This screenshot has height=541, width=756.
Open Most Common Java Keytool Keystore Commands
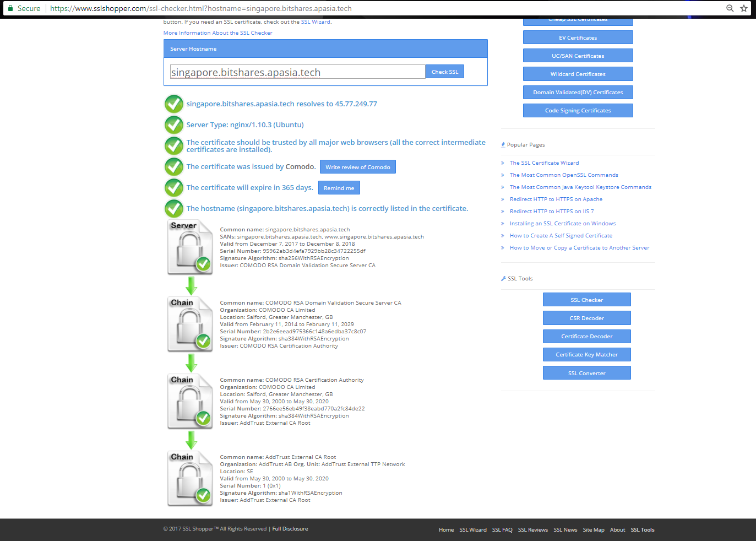click(580, 187)
